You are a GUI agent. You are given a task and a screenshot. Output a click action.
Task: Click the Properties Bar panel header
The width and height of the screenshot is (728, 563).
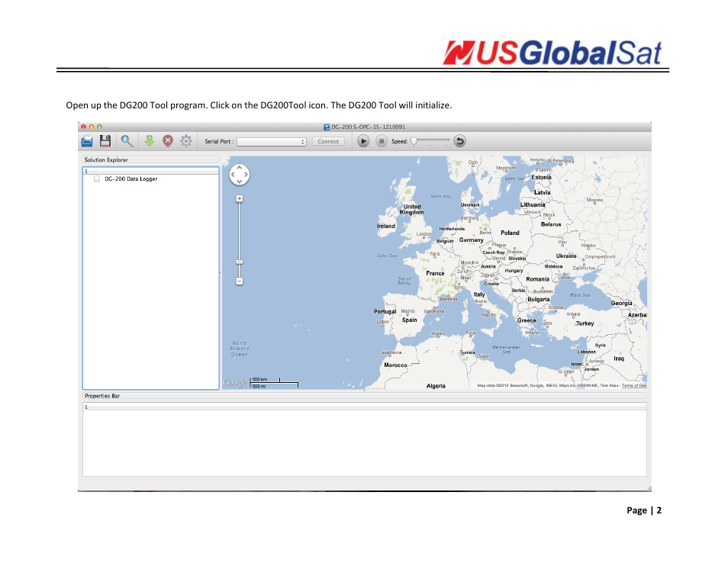point(365,396)
